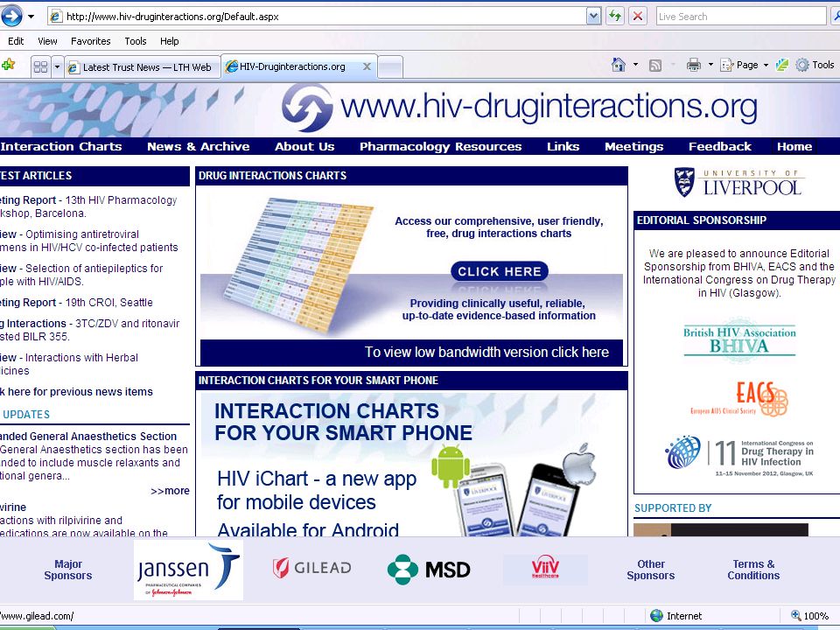Open the Quick Tabs grid icon
Image resolution: width=840 pixels, height=630 pixels.
click(x=41, y=67)
